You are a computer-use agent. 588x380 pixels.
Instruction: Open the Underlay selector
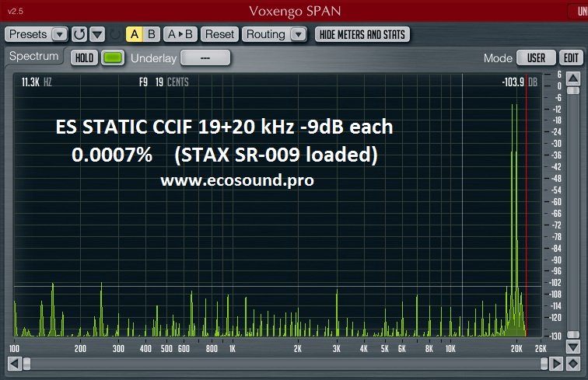pos(205,58)
